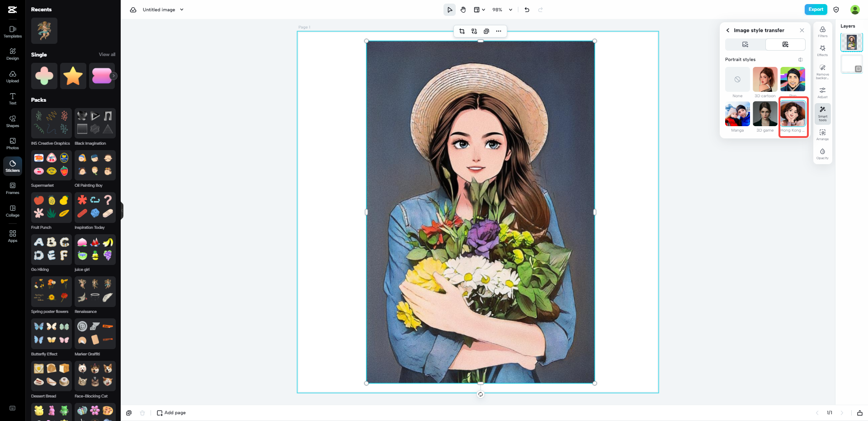
Task: Switch to the portrait styles tab
Action: 785,44
